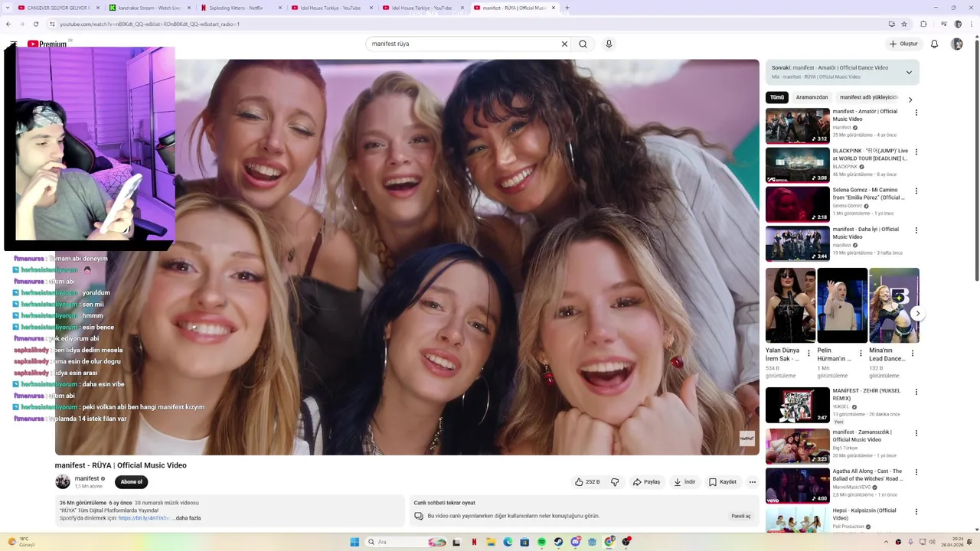Open options for MANIFEST - ZEHİR remix

(916, 392)
